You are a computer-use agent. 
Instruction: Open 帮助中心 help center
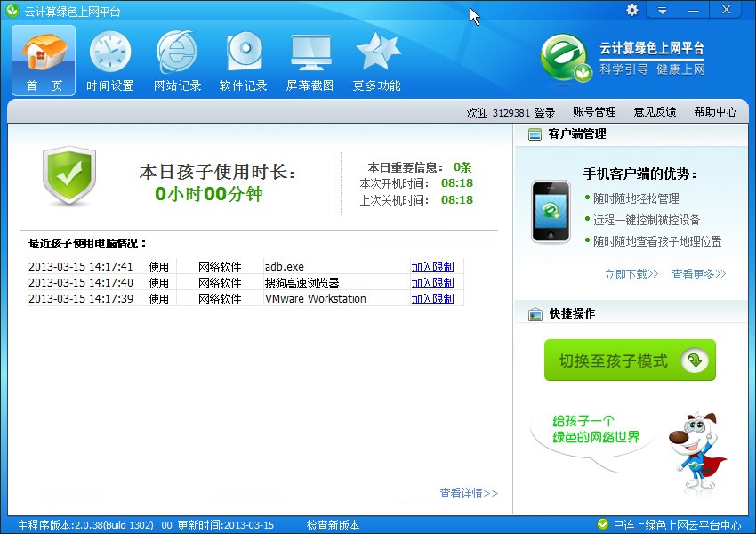(x=715, y=112)
